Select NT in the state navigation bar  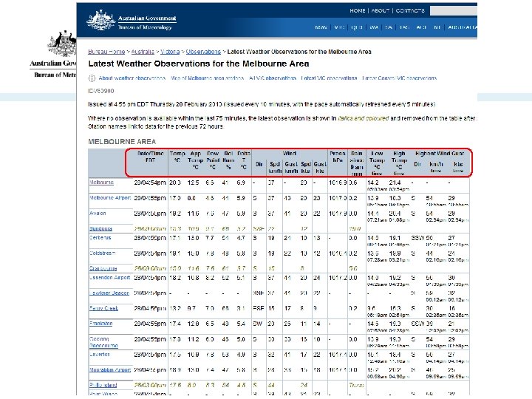coord(437,27)
